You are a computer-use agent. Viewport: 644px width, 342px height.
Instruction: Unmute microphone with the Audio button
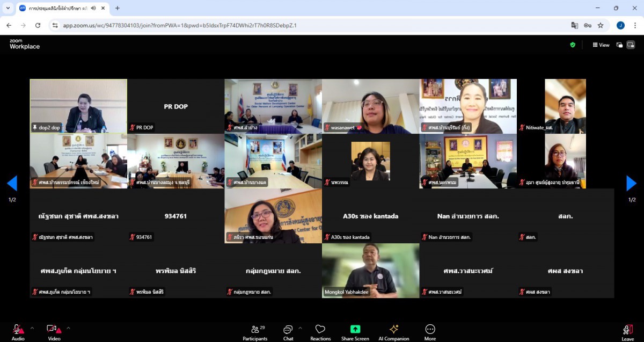(18, 330)
